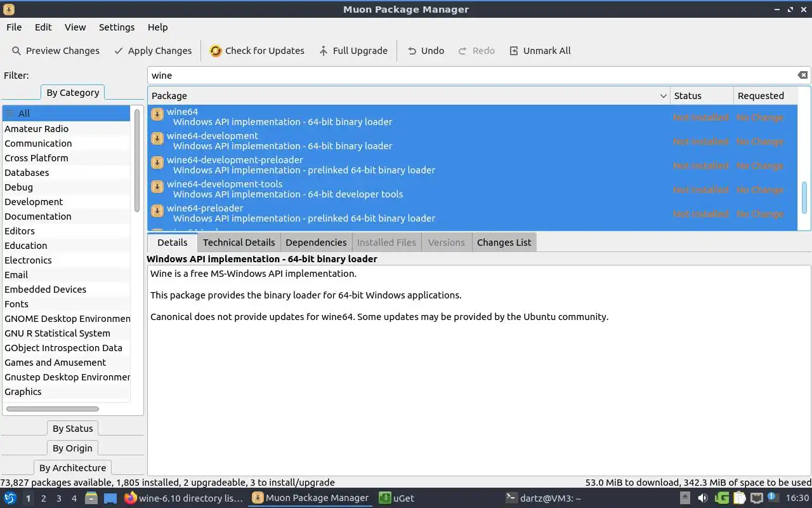Select the Development category
This screenshot has width=812, height=508.
coord(67,202)
